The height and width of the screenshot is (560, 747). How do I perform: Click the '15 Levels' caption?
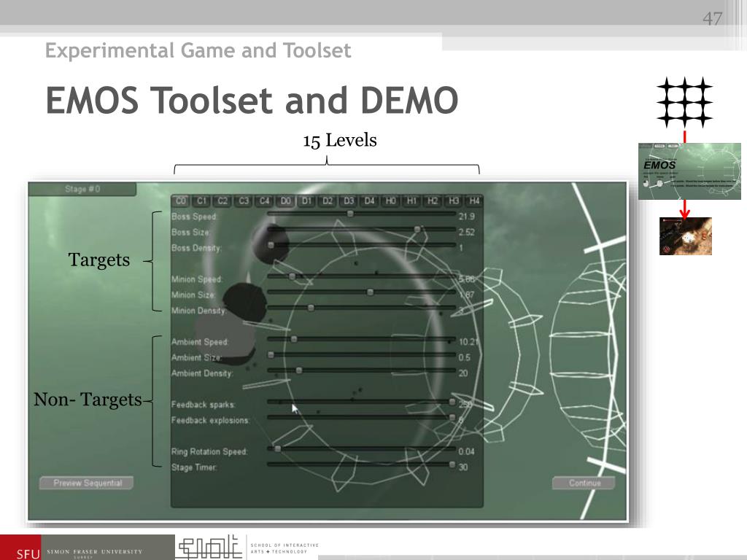click(340, 141)
